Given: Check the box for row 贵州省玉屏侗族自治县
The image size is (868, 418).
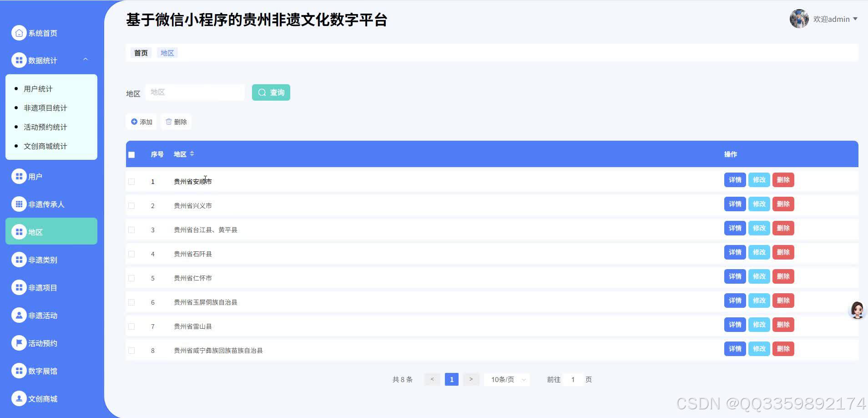Looking at the screenshot, I should pos(131,302).
